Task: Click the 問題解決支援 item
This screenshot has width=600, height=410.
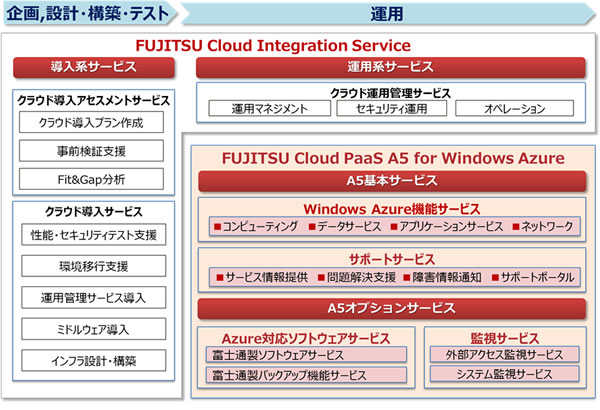Action: coord(357,277)
